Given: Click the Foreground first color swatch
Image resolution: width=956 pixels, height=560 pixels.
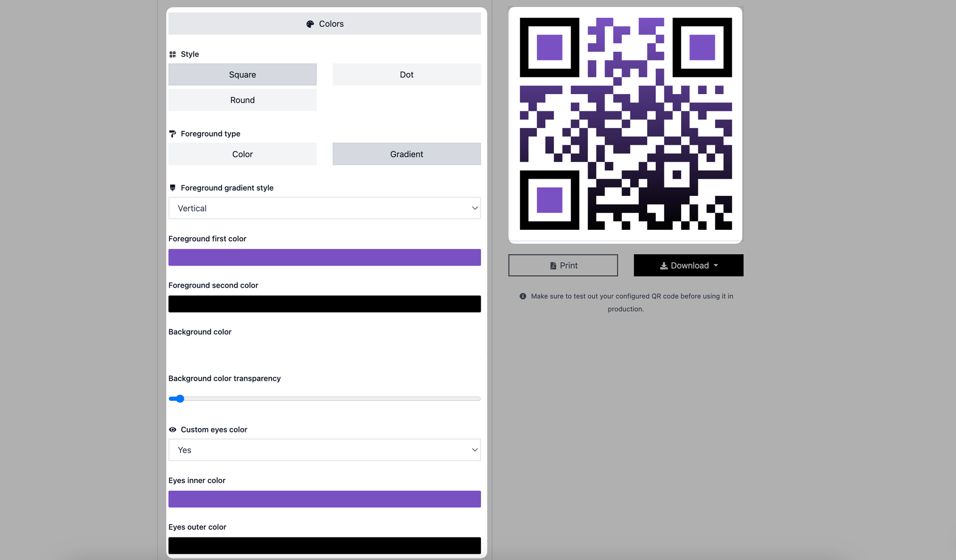Looking at the screenshot, I should [325, 256].
